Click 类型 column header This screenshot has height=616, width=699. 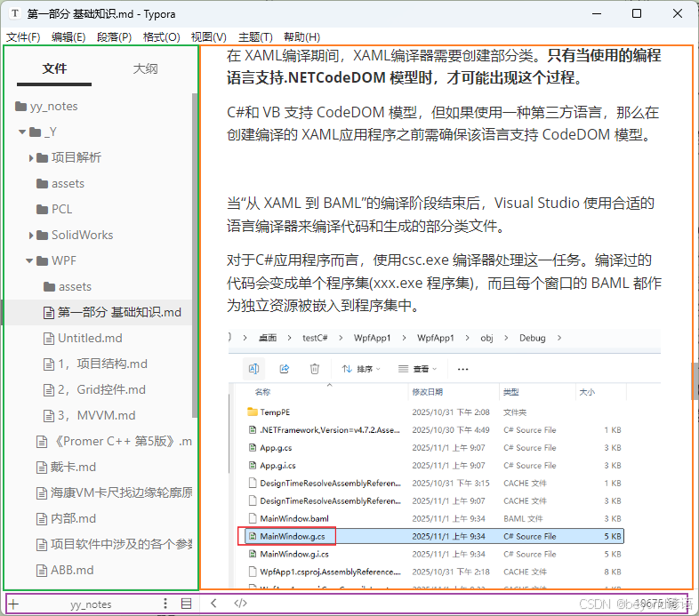coord(510,392)
